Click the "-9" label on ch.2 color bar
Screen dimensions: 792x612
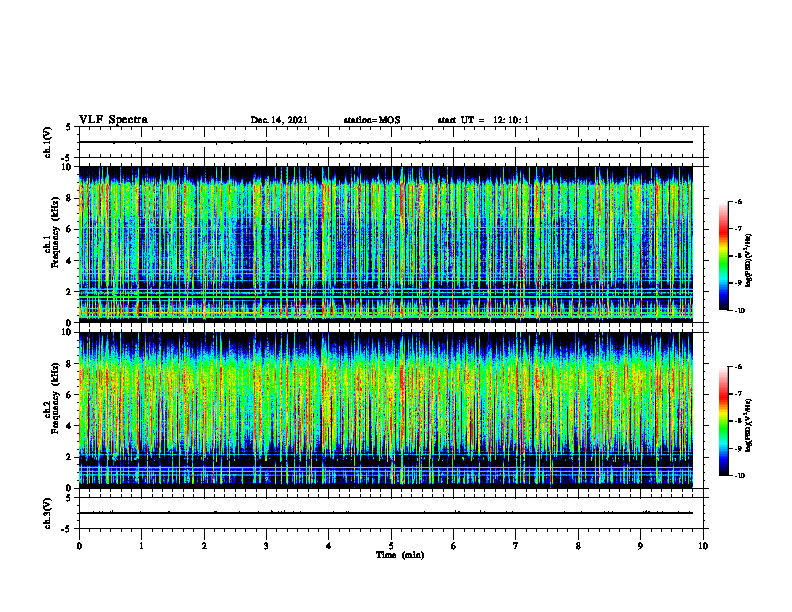pyautogui.click(x=739, y=448)
